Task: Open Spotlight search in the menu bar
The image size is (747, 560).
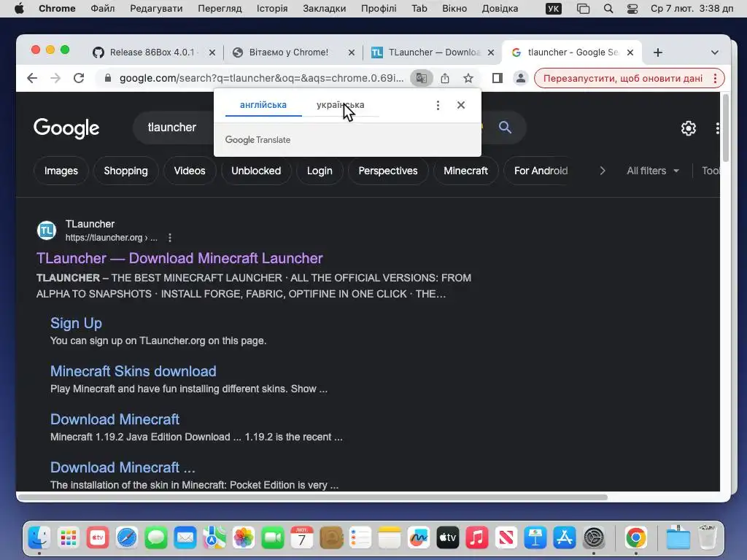Action: pos(608,9)
